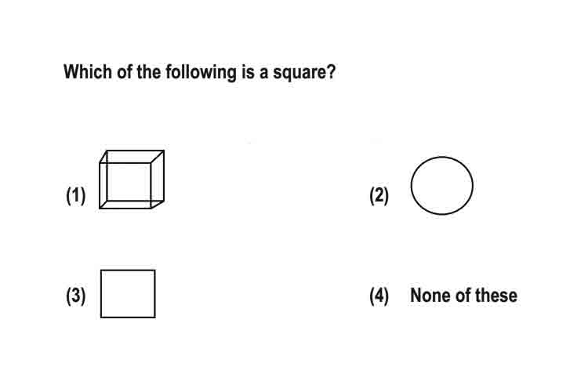
Task: Select the (4) option label
Action: (x=379, y=296)
